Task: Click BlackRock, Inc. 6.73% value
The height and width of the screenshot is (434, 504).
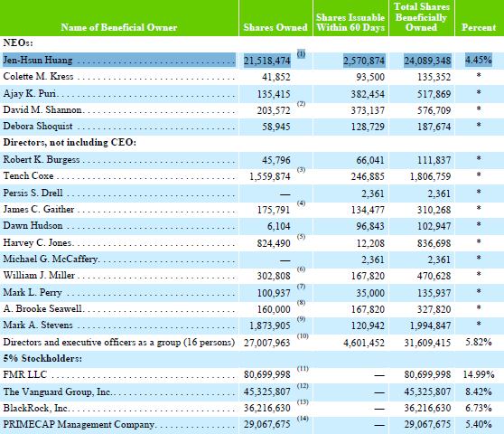Action: point(479,408)
